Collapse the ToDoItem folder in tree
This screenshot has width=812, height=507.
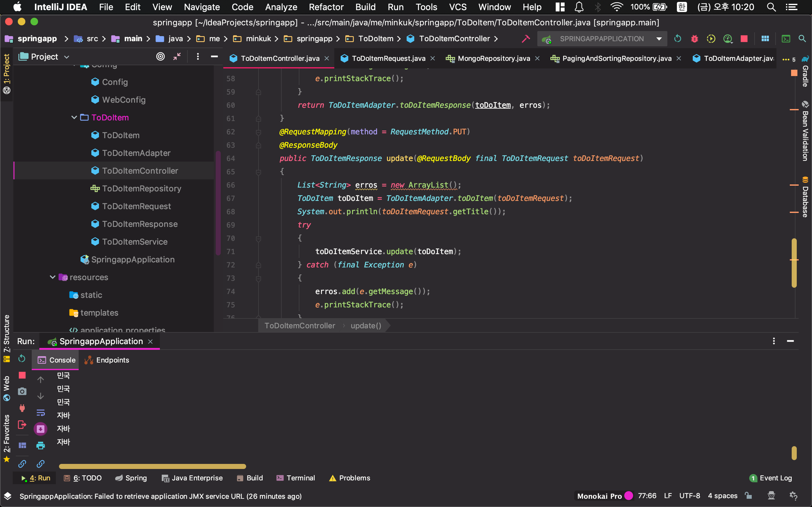click(74, 117)
